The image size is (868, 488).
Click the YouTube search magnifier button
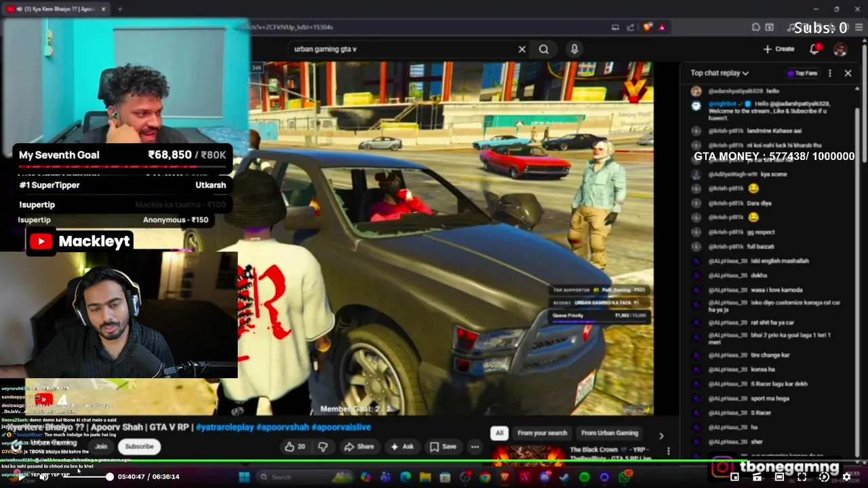[x=544, y=49]
